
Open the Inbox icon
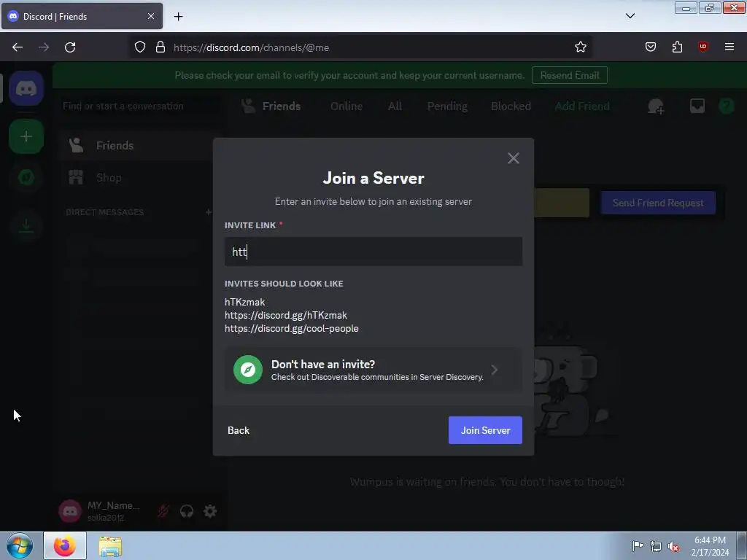click(697, 106)
